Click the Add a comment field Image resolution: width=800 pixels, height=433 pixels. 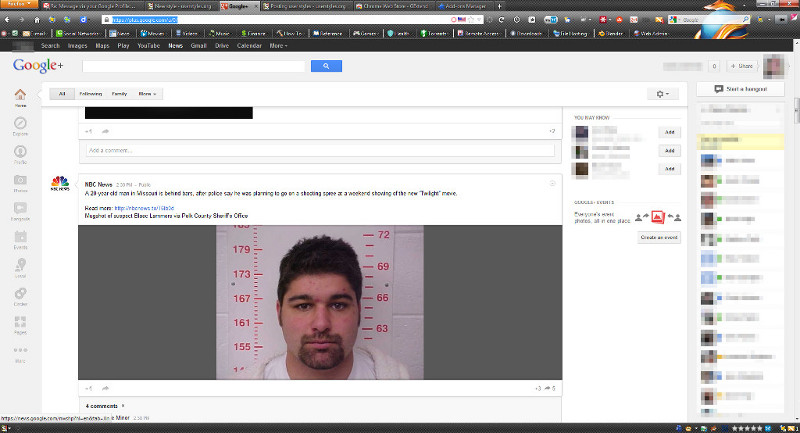pos(320,150)
